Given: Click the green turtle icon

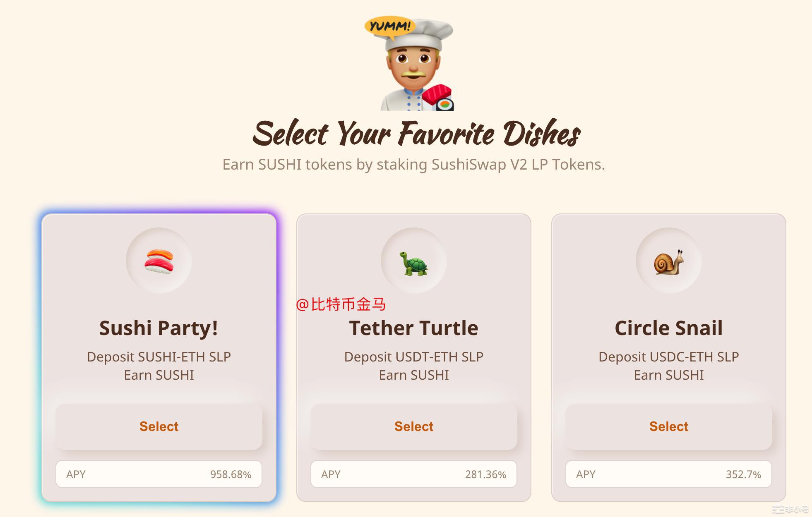Looking at the screenshot, I should click(x=413, y=263).
